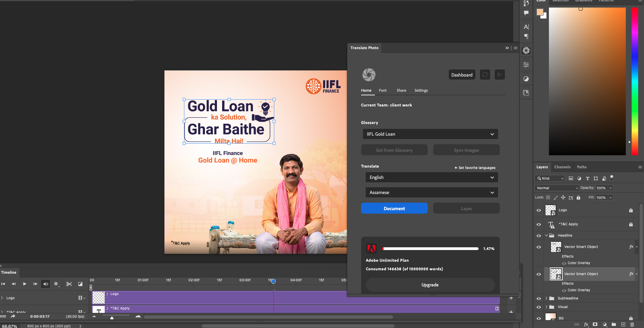This screenshot has width=644, height=328.
Task: Click the filter for smart objects icon
Action: (604, 178)
